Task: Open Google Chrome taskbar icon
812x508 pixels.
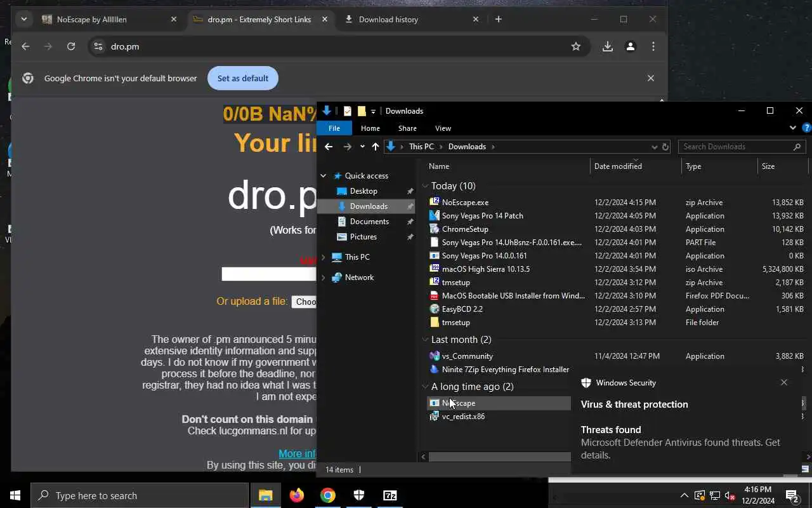Action: [x=327, y=495]
